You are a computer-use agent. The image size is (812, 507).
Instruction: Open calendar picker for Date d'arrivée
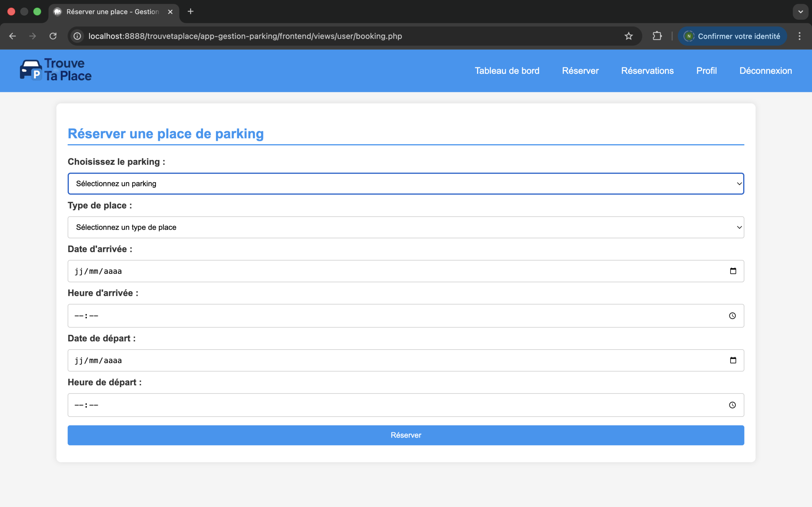coord(733,271)
